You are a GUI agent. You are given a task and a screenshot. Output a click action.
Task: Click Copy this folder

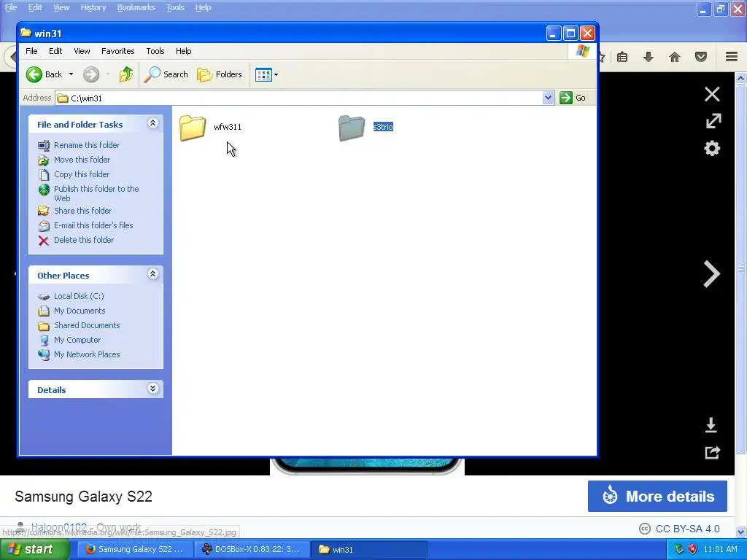[x=82, y=174]
